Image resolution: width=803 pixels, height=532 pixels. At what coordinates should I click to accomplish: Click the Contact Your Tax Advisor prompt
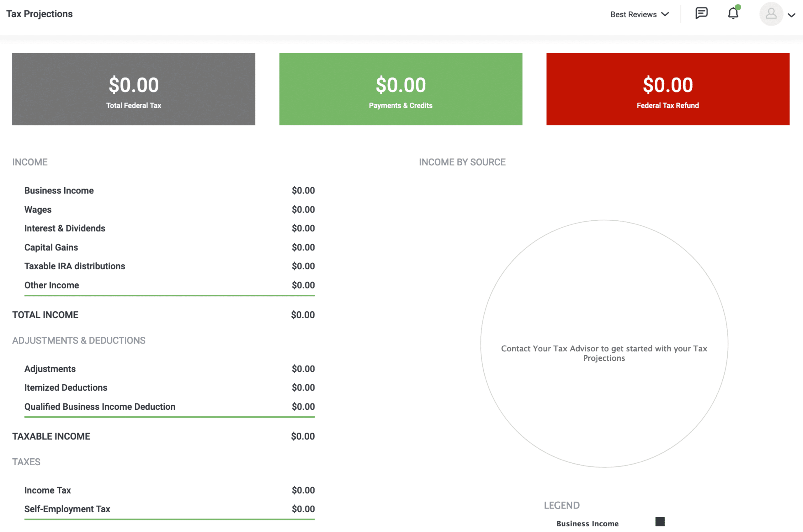coord(604,353)
